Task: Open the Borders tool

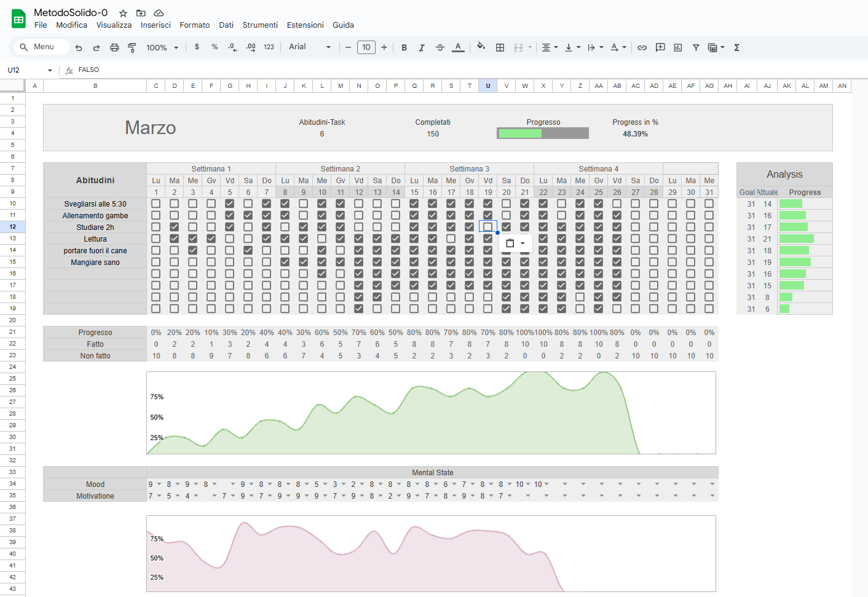Action: click(x=500, y=47)
